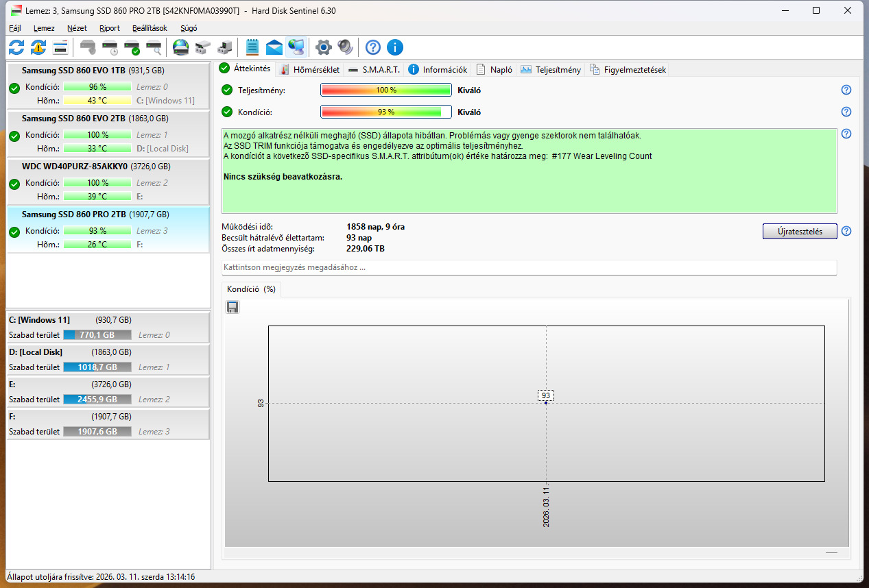This screenshot has height=588, width=869.
Task: Switch to the Hőmérséklet tab
Action: tap(309, 69)
